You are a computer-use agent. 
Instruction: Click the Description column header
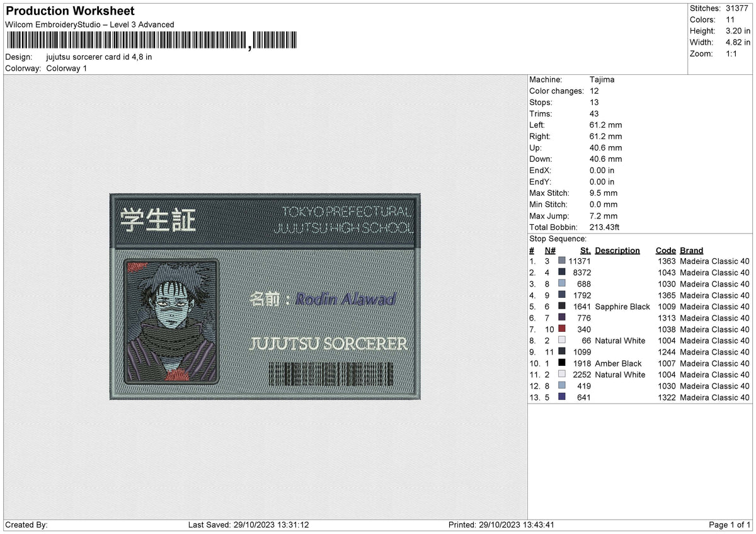(x=617, y=251)
